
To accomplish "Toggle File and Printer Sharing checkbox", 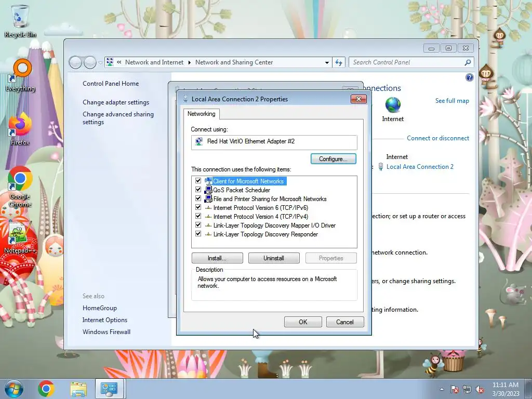I will click(x=198, y=198).
